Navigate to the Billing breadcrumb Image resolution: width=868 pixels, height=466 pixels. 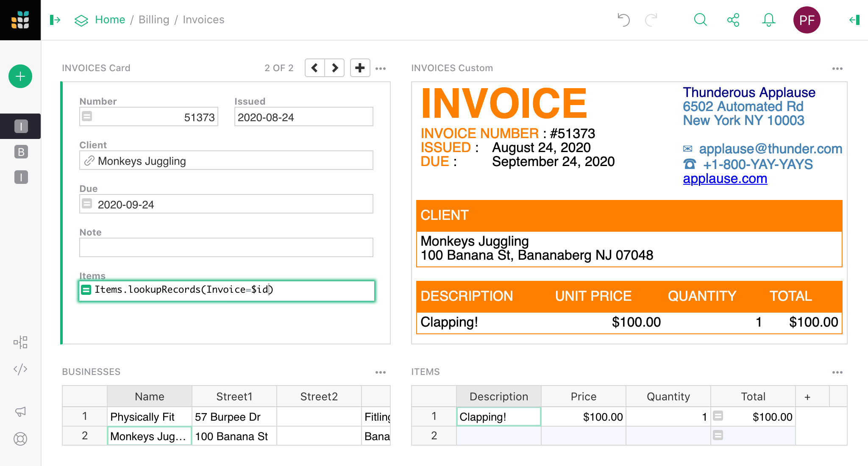pos(154,19)
